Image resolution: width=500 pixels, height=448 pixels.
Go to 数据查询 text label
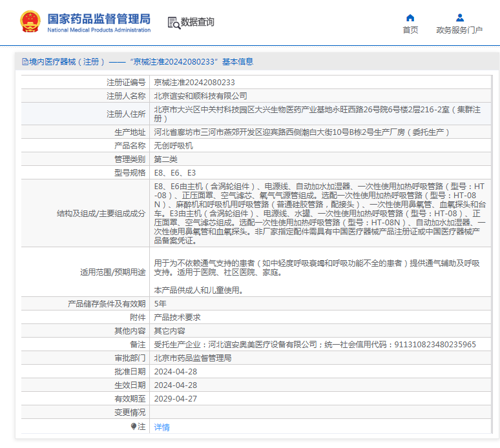(x=198, y=22)
